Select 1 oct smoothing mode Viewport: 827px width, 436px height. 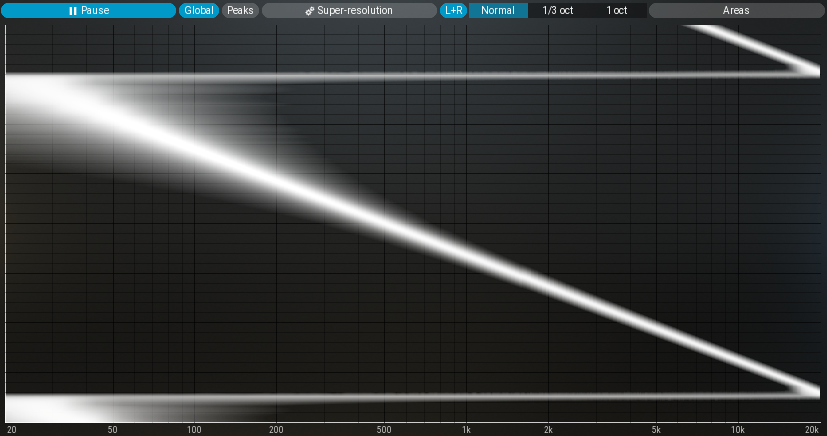[x=617, y=11]
